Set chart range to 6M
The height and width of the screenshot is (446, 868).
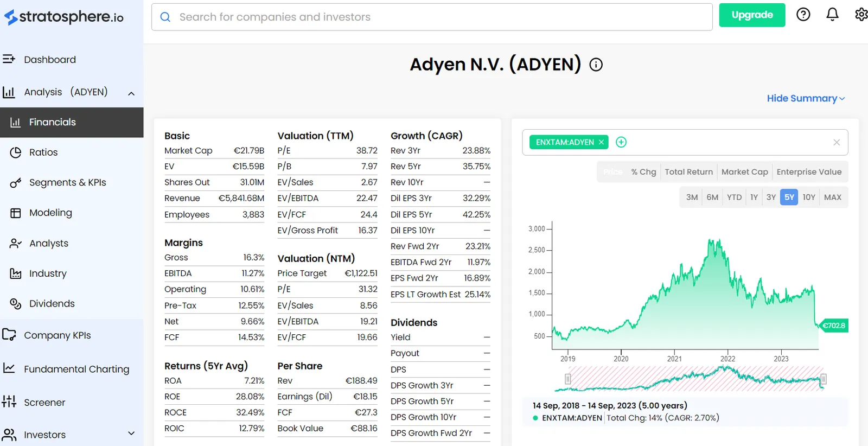point(712,197)
